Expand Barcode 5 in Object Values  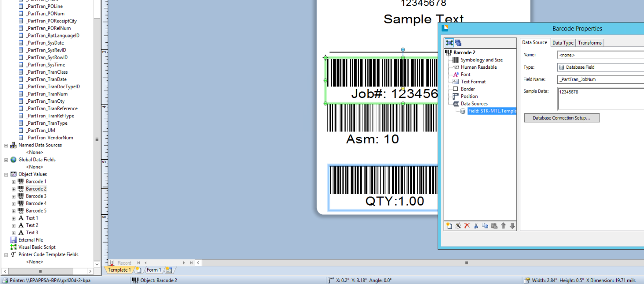click(x=13, y=211)
